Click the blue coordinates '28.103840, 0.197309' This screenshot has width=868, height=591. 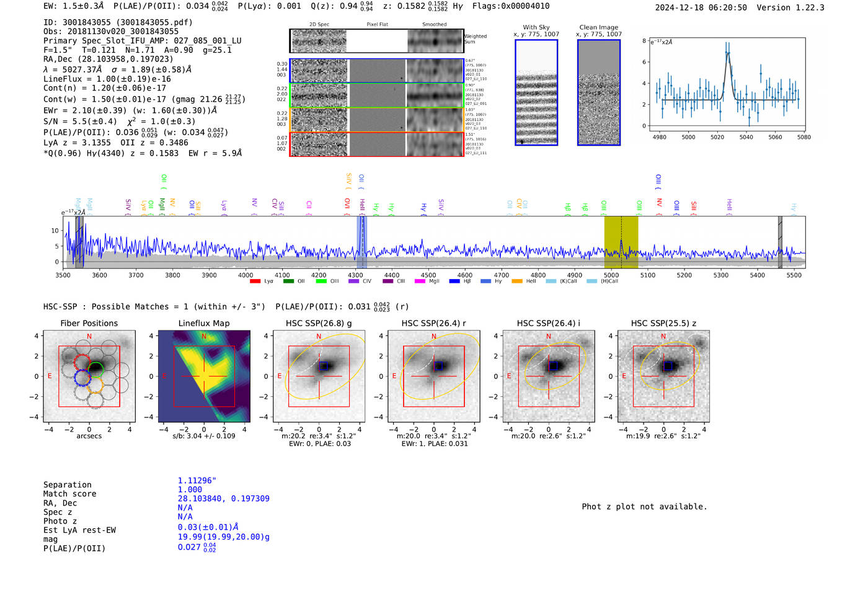point(224,499)
